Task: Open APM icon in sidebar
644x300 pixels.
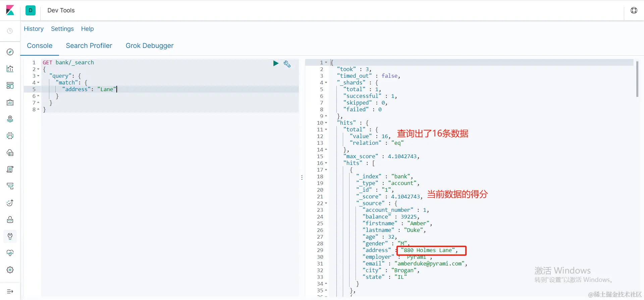Action: 10,186
